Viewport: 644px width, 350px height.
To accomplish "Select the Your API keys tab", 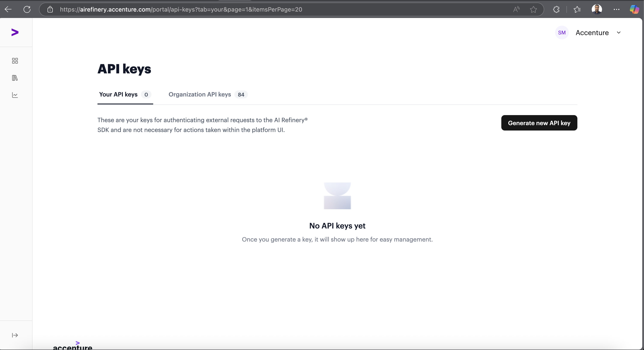I will 125,95.
